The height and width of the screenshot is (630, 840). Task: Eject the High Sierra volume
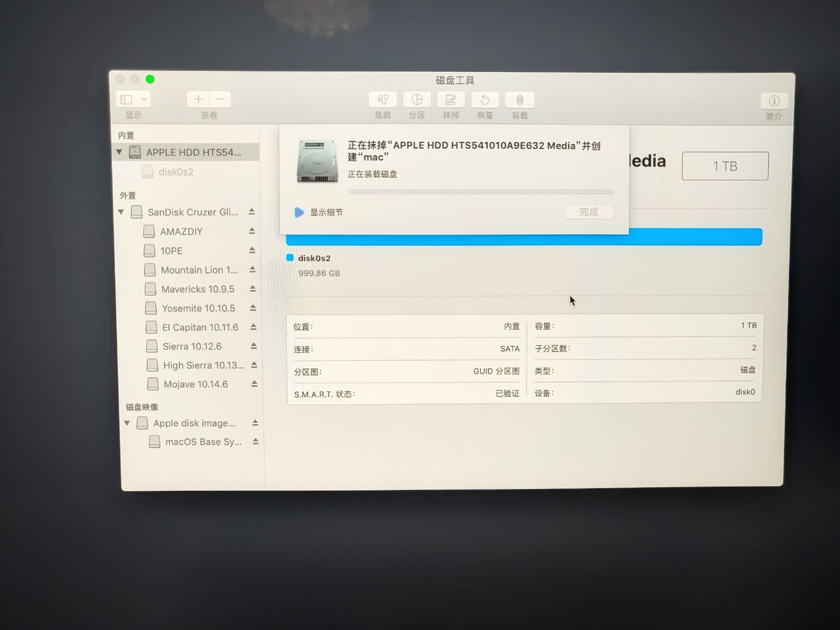(x=254, y=365)
